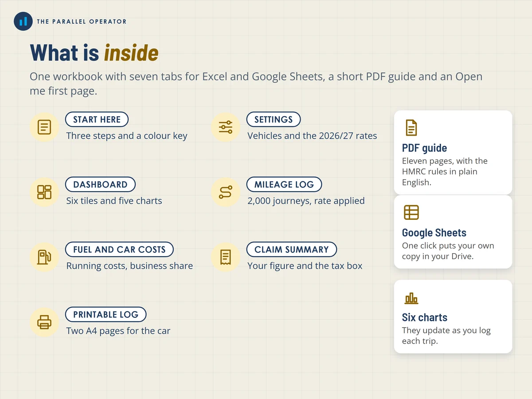The image size is (532, 399).
Task: Click The Parallel Operator logo icon
Action: [23, 21]
